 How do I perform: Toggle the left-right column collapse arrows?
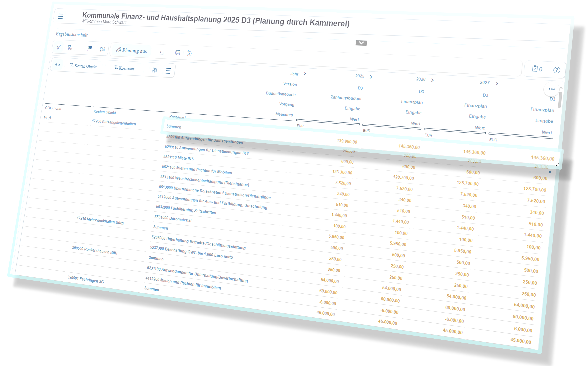pos(58,65)
